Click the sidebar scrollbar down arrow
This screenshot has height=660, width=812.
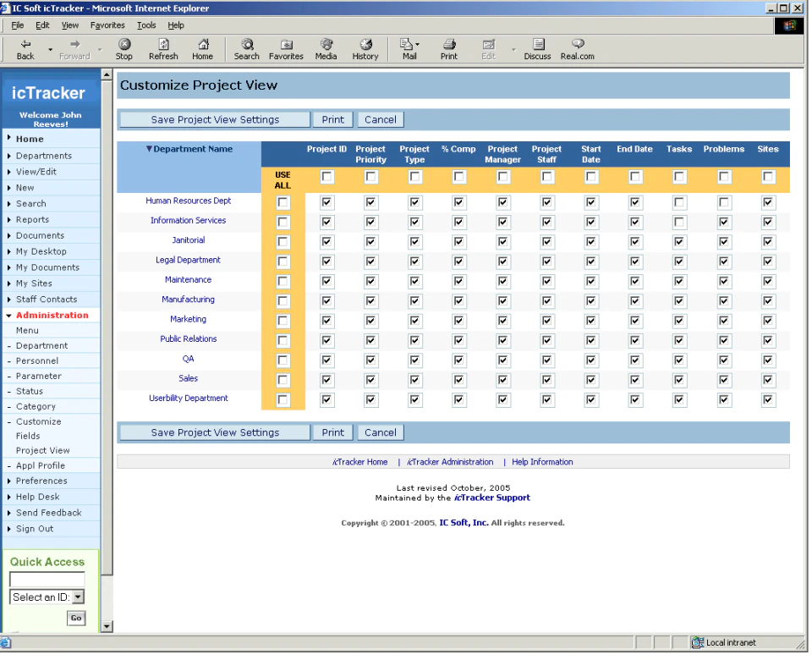107,627
